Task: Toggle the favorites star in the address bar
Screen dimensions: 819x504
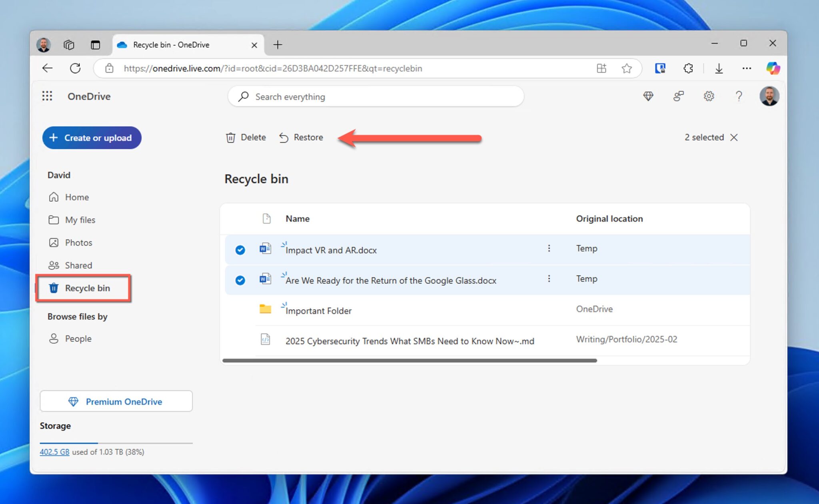Action: pos(627,68)
